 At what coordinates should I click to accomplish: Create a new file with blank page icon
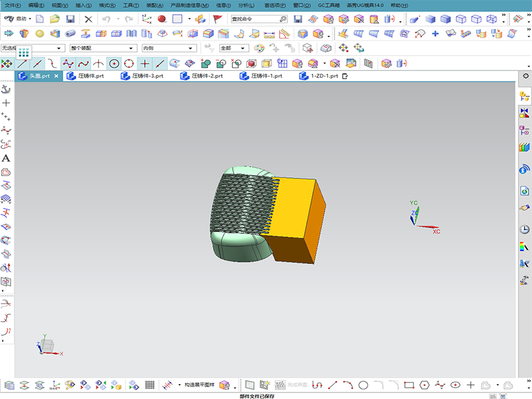40,19
